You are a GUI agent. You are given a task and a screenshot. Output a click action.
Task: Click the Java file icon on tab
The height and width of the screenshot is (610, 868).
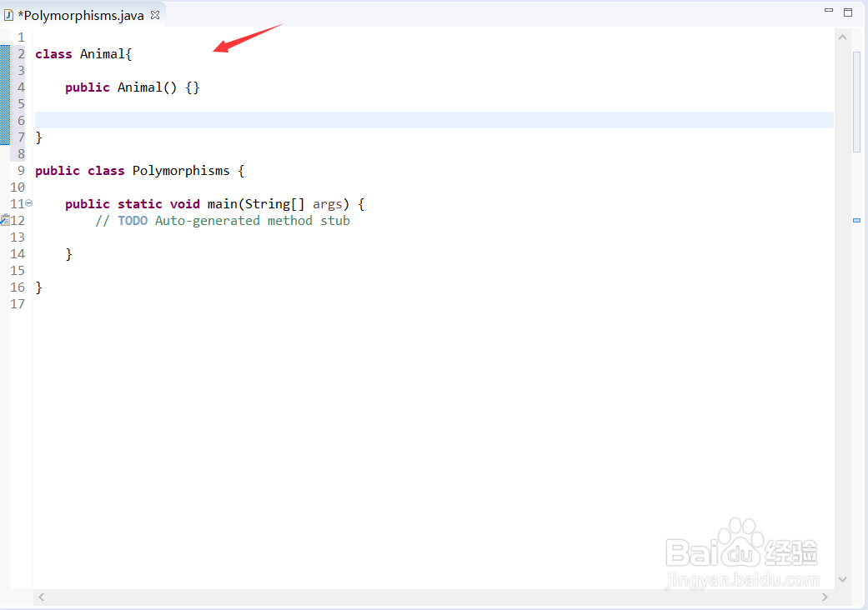8,15
